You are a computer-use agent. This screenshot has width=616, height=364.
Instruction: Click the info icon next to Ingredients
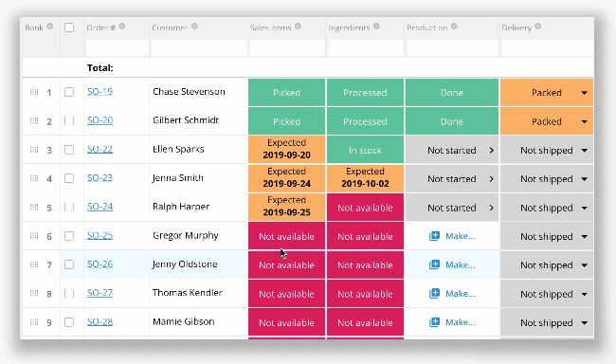click(376, 27)
